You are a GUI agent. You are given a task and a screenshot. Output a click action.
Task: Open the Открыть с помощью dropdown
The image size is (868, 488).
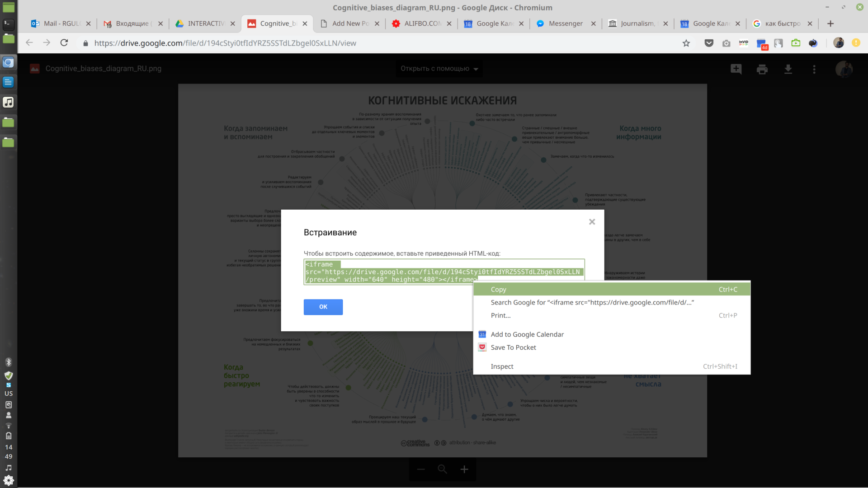coord(439,69)
